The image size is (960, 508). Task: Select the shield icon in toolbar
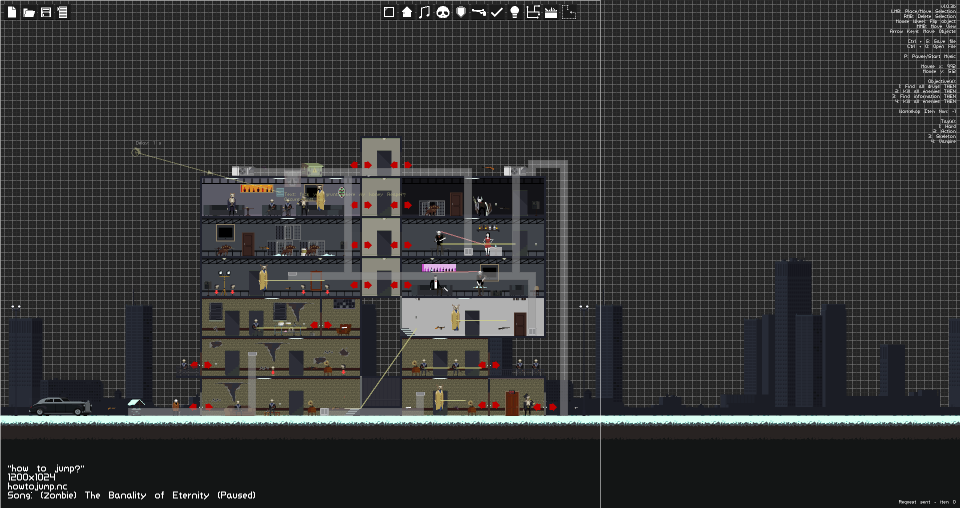pyautogui.click(x=461, y=12)
